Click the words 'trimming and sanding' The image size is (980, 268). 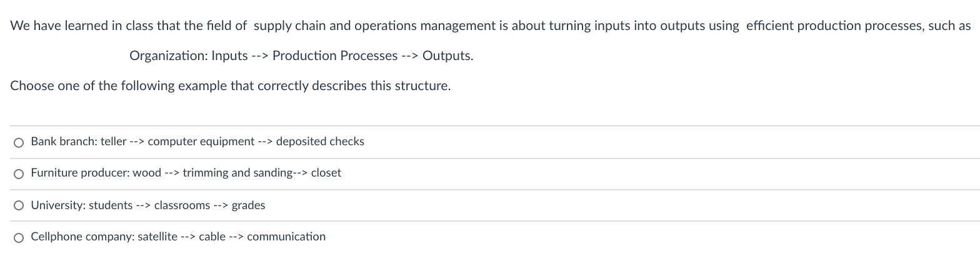pyautogui.click(x=237, y=173)
